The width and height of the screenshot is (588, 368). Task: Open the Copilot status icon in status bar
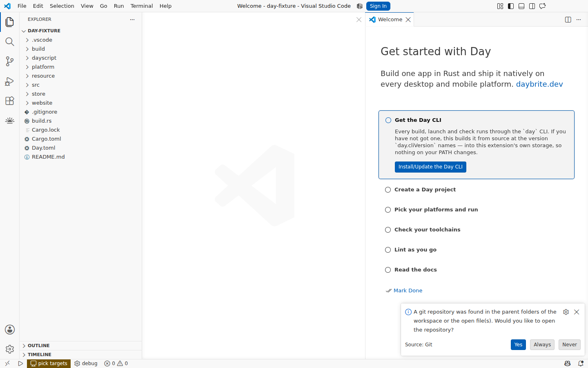[568, 364]
